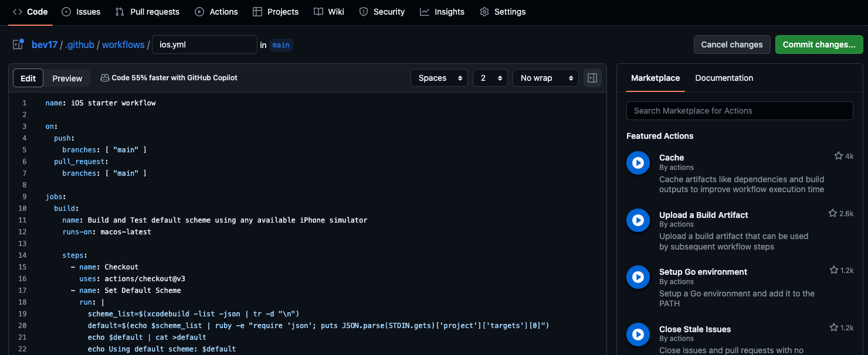Open Upload a Build Artifact action
The width and height of the screenshot is (868, 355).
point(704,215)
